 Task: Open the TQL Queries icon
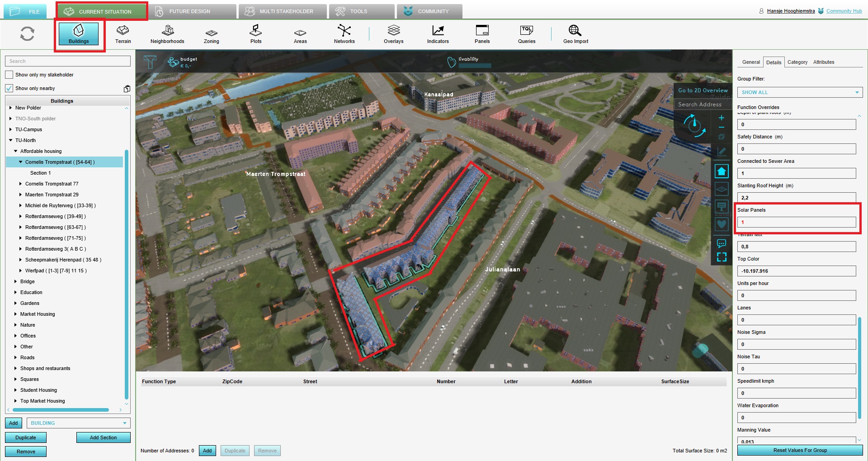pyautogui.click(x=526, y=34)
